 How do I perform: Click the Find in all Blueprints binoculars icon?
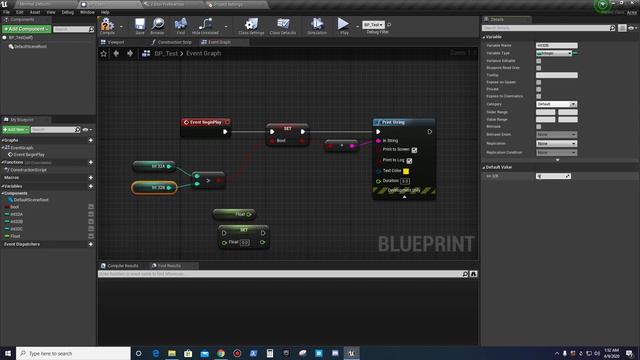pyautogui.click(x=473, y=274)
